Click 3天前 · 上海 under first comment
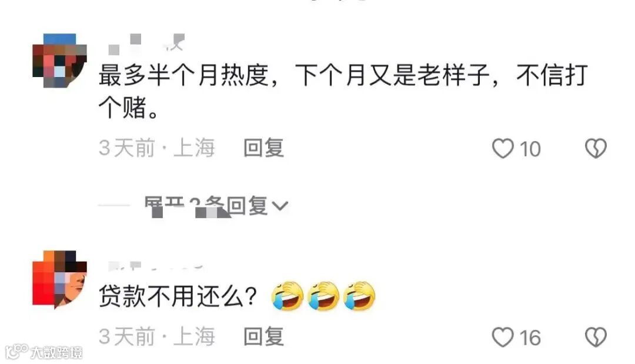This screenshot has width=635, height=364. [156, 148]
